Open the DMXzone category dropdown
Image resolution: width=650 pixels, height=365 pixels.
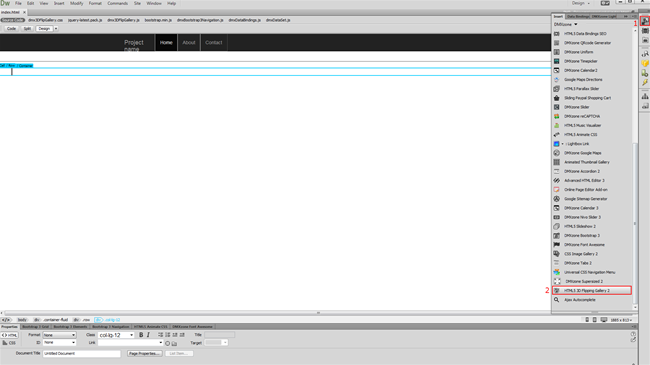coord(566,24)
